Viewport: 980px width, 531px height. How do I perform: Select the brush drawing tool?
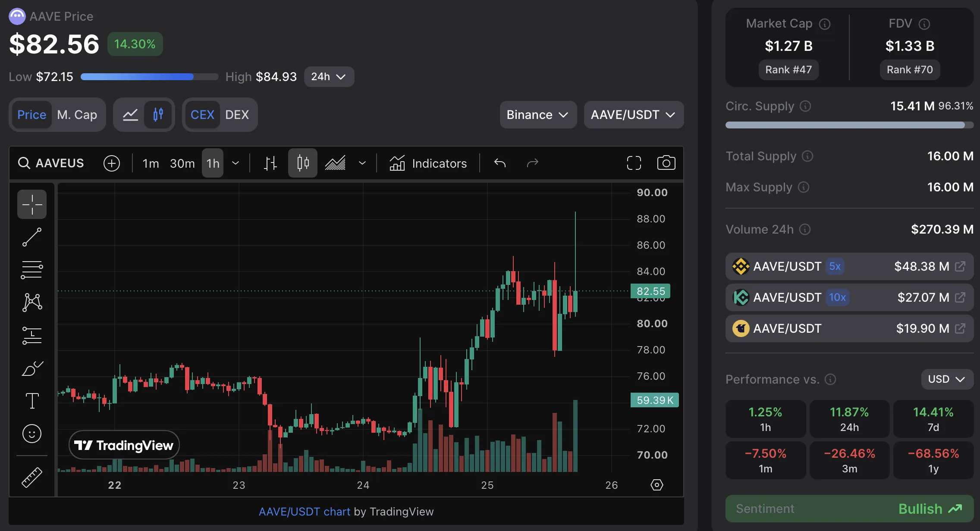[32, 368]
